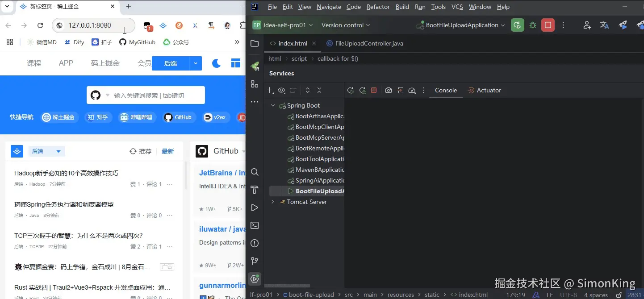Collapse the Spring Boot tree node
This screenshot has width=644, height=299.
click(x=272, y=106)
